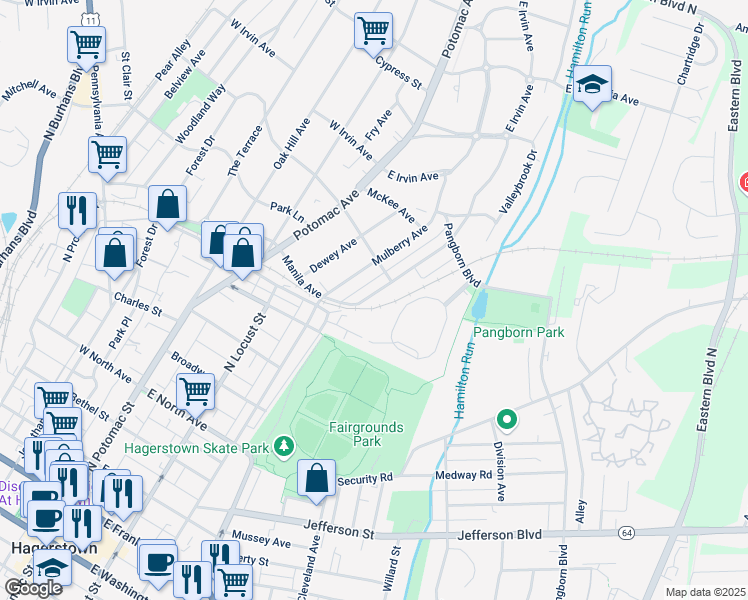Click the Fairgrounds Park label
748x600 pixels.
(x=366, y=434)
